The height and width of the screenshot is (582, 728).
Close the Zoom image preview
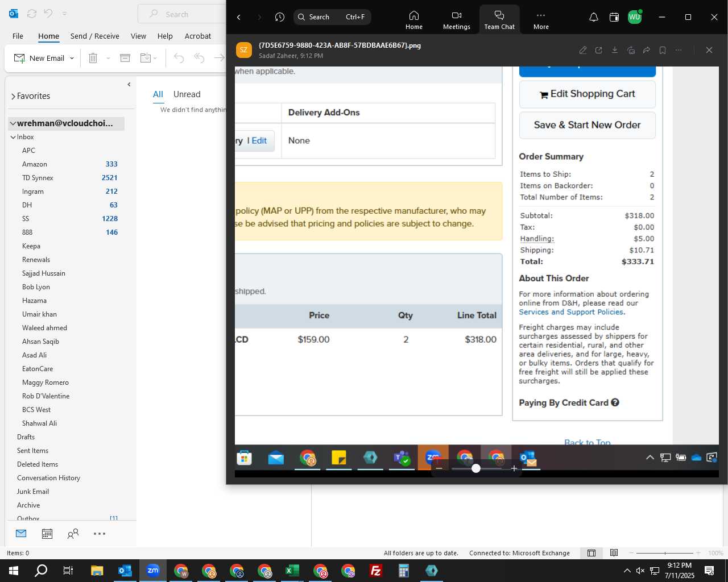coord(709,50)
